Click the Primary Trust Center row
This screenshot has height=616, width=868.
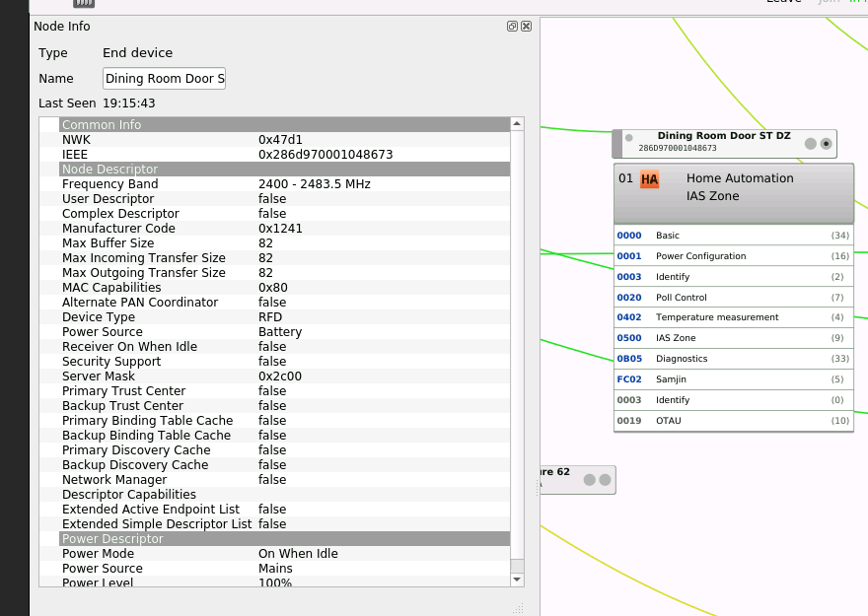coord(274,391)
